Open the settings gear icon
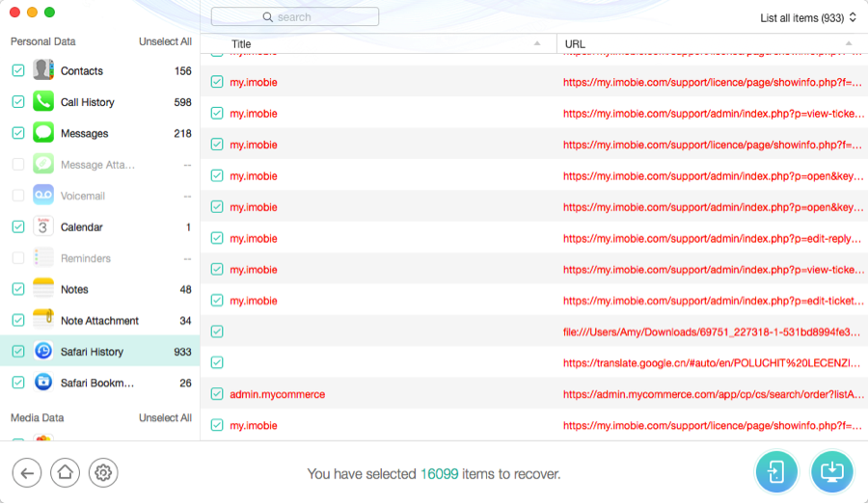The image size is (868, 504). [103, 472]
